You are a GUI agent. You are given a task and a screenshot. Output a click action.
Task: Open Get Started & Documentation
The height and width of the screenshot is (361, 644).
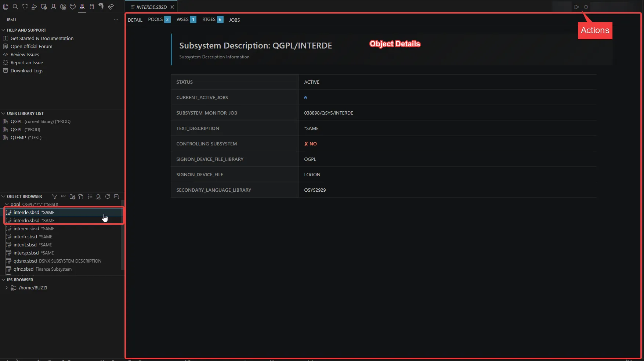pyautogui.click(x=42, y=38)
